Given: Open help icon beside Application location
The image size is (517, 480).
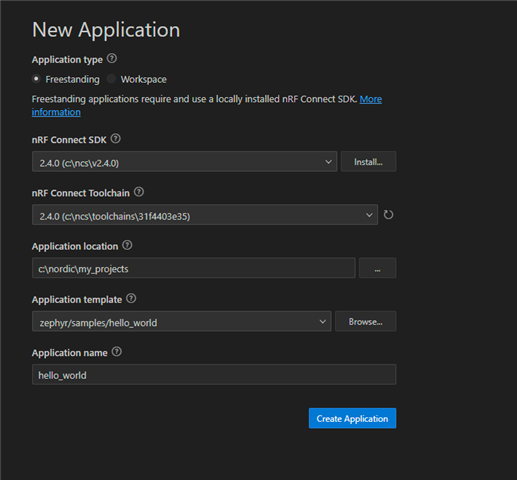Looking at the screenshot, I should [x=127, y=245].
